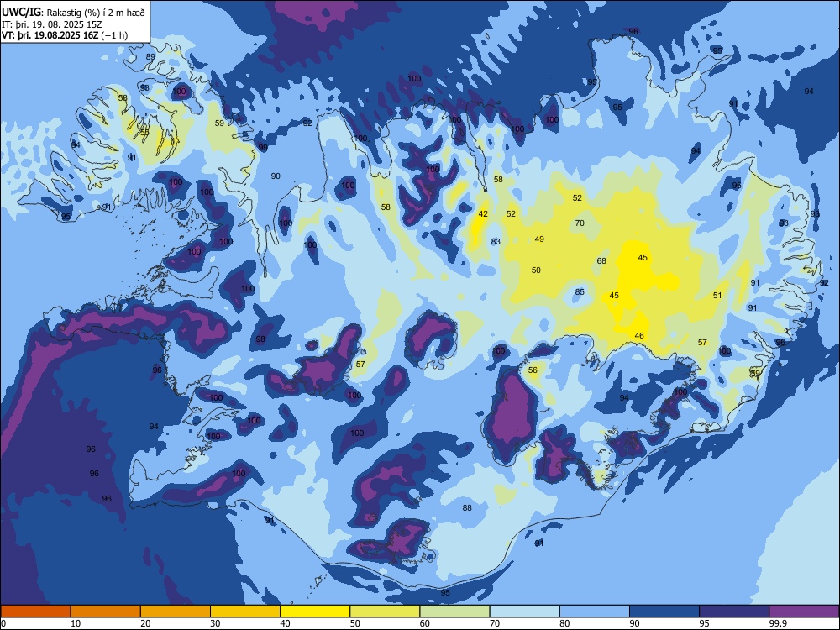Click the "40" legend scale label
The height and width of the screenshot is (630, 840).
coord(285,623)
